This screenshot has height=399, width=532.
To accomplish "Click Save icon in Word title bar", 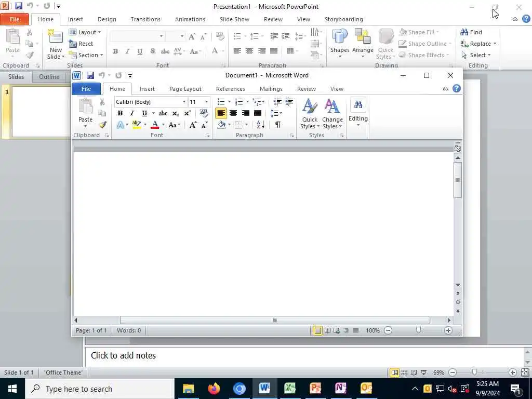I will coord(90,75).
